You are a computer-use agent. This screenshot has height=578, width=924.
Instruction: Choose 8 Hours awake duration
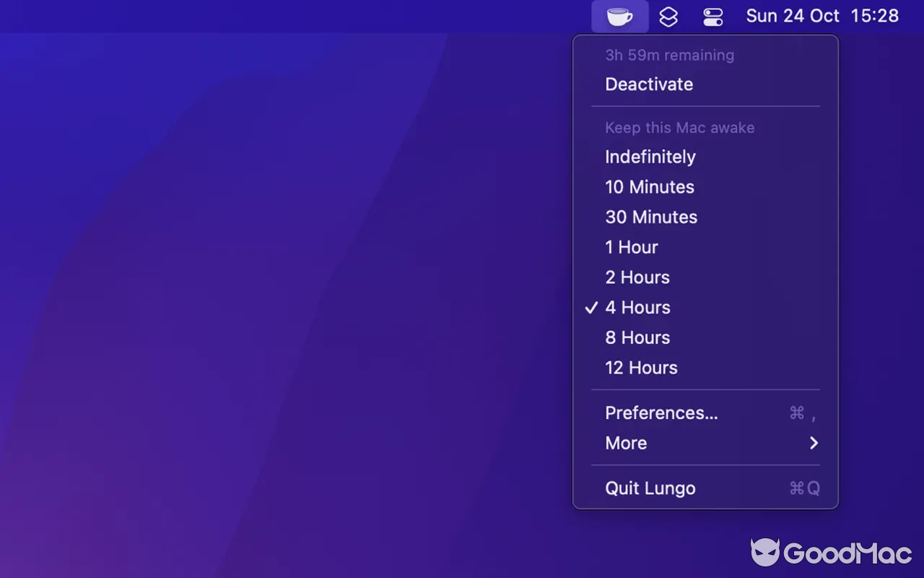[637, 337]
